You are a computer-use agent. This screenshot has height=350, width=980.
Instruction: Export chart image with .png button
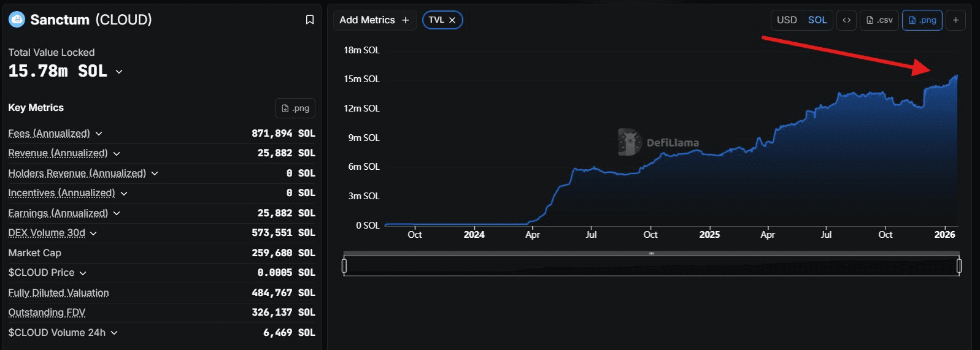pyautogui.click(x=922, y=20)
